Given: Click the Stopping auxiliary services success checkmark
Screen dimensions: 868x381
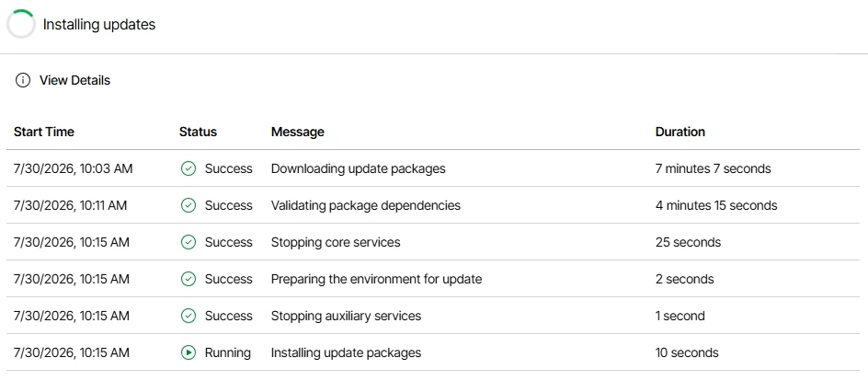Looking at the screenshot, I should click(x=188, y=316).
